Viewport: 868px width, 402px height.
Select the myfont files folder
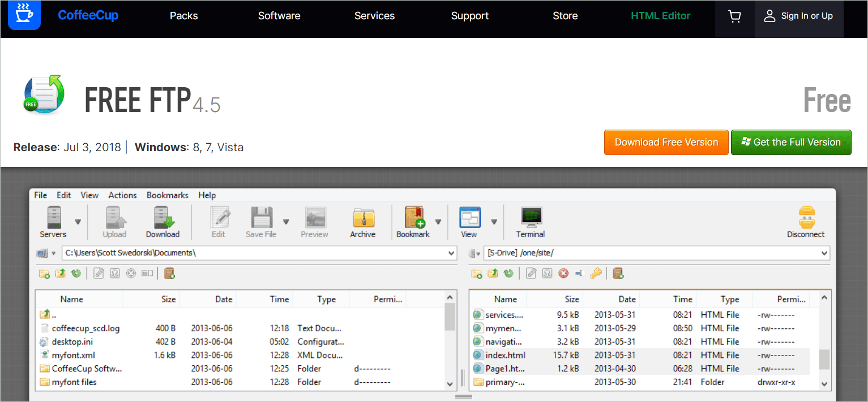[x=74, y=382]
